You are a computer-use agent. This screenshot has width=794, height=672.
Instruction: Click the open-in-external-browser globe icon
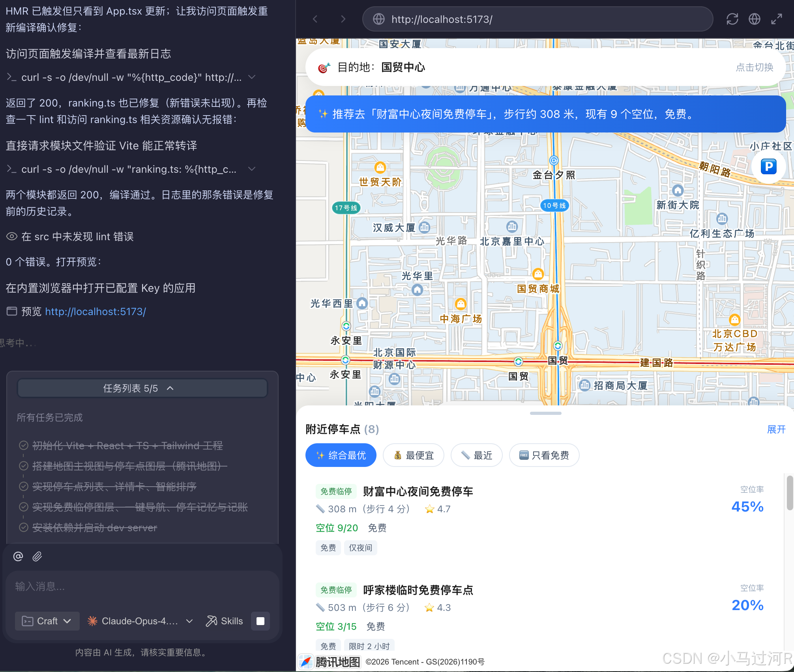pos(754,19)
